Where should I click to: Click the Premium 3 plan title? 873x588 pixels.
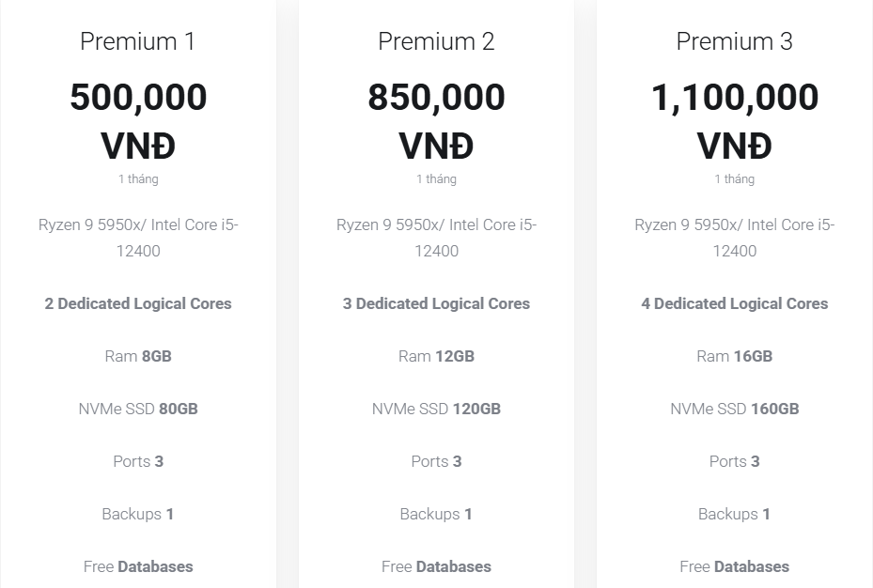(734, 41)
